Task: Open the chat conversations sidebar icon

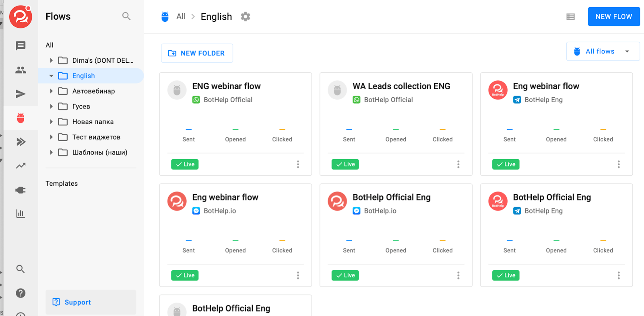Action: point(21,46)
